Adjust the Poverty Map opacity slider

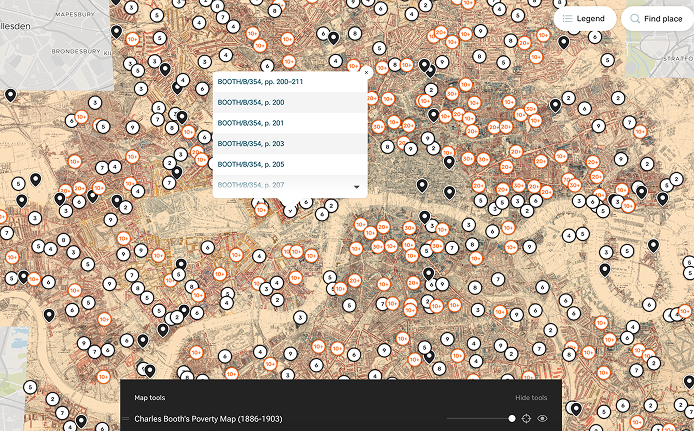(481, 418)
